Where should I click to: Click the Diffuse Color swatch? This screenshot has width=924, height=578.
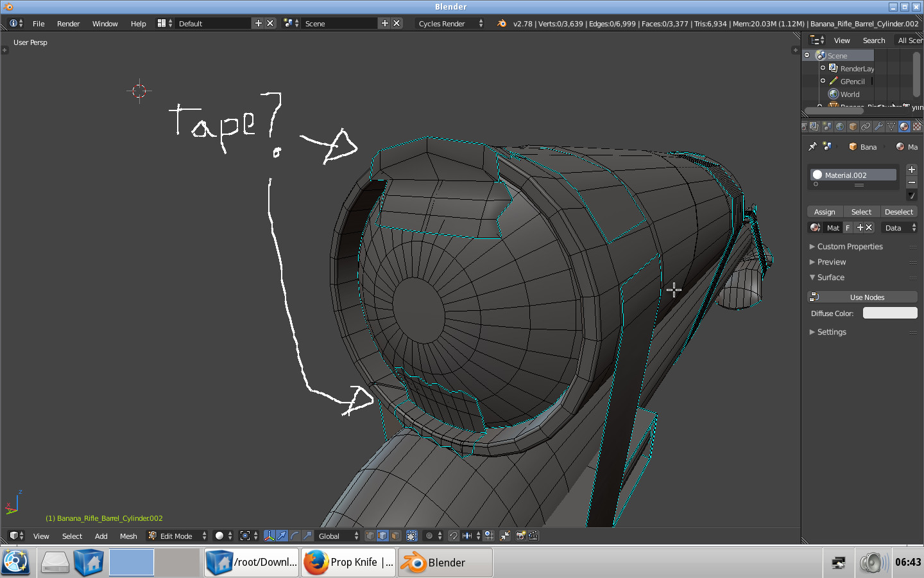coord(889,313)
